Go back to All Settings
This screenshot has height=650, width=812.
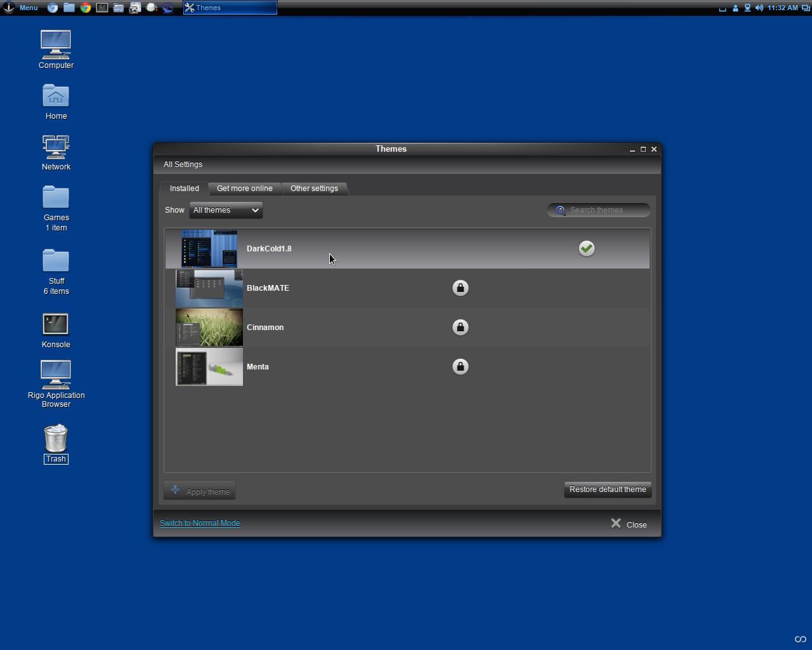(183, 164)
